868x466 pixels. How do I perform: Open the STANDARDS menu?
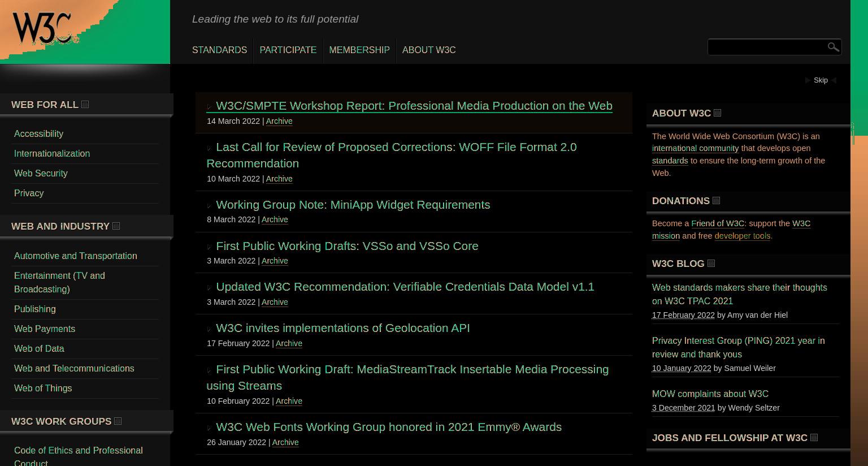click(x=219, y=50)
